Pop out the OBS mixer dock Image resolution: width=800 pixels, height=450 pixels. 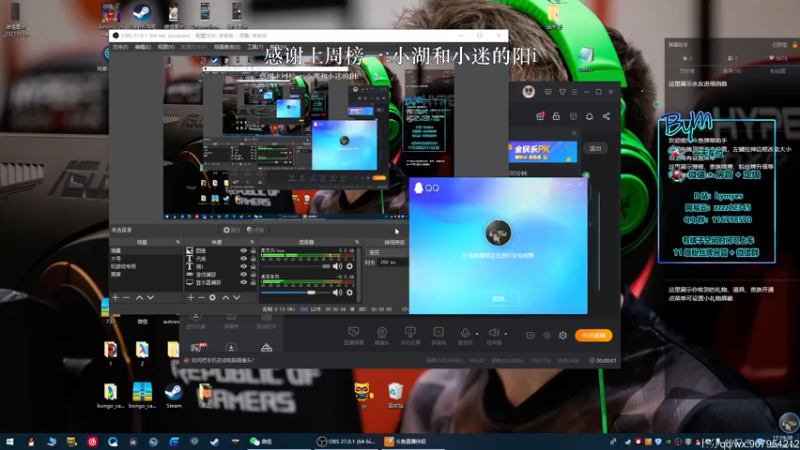357,242
